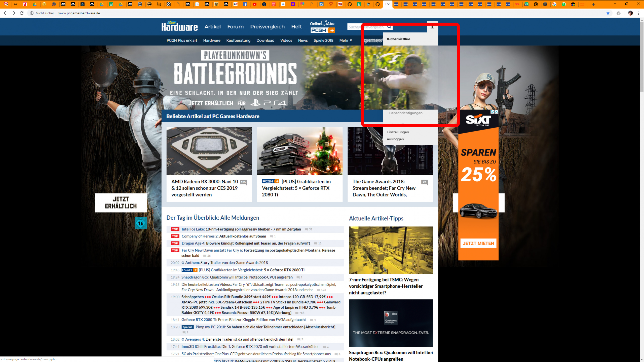The image size is (644, 362).
Task: Click the cloud extension icon in toolbar
Action: [619, 13]
